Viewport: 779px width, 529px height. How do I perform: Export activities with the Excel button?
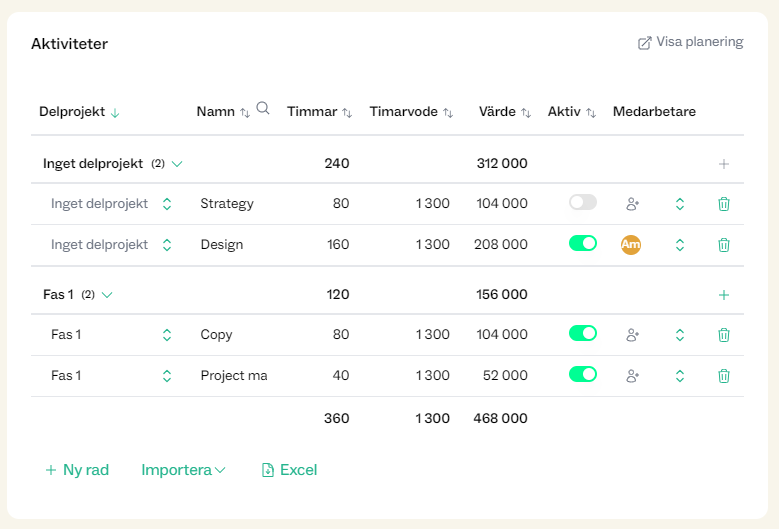289,470
